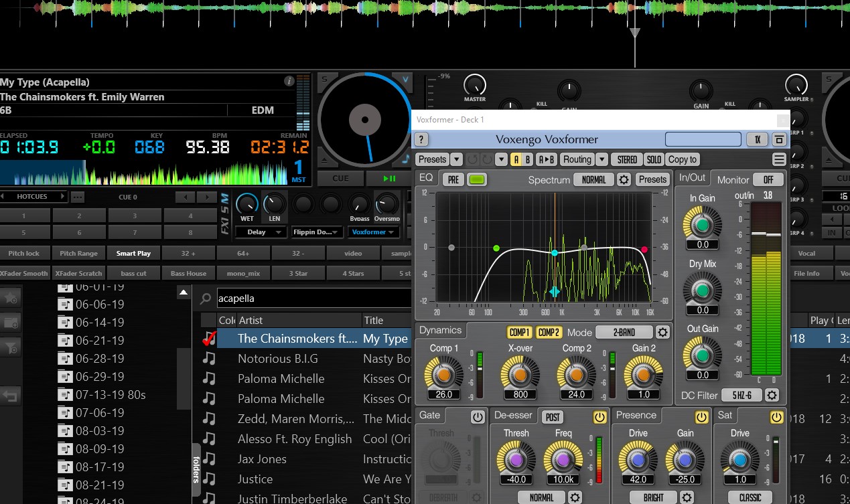Click the CUE button on deck 1
This screenshot has height=504, width=850.
(x=341, y=179)
